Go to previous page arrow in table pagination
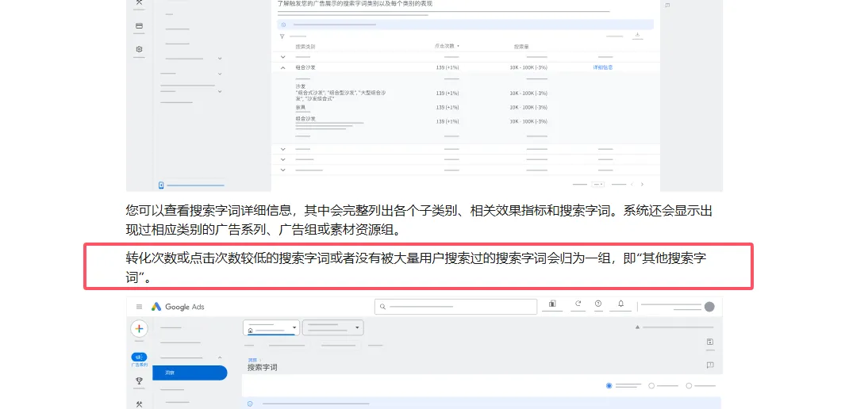868x409 pixels. click(x=632, y=184)
